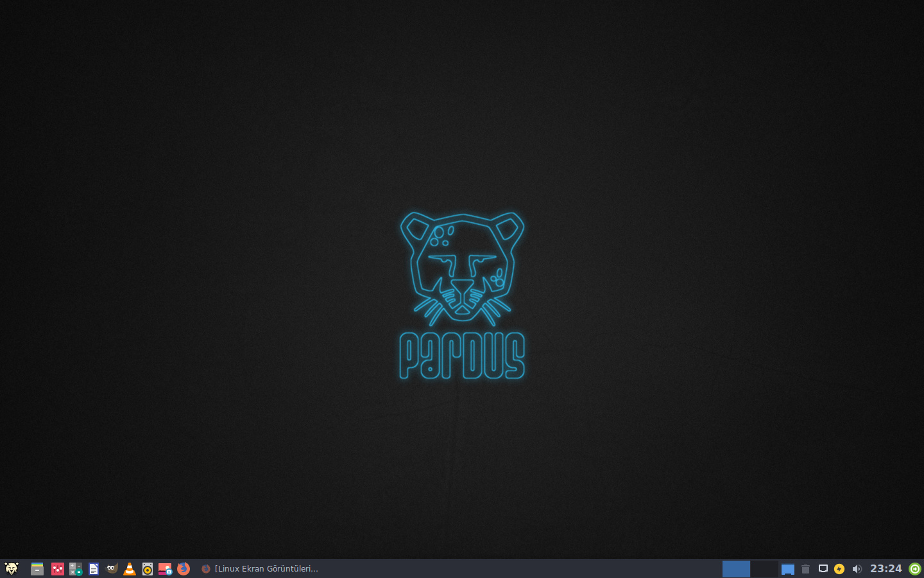Viewport: 924px width, 578px height.
Task: Open the settings mixer launcher icon
Action: click(x=58, y=568)
